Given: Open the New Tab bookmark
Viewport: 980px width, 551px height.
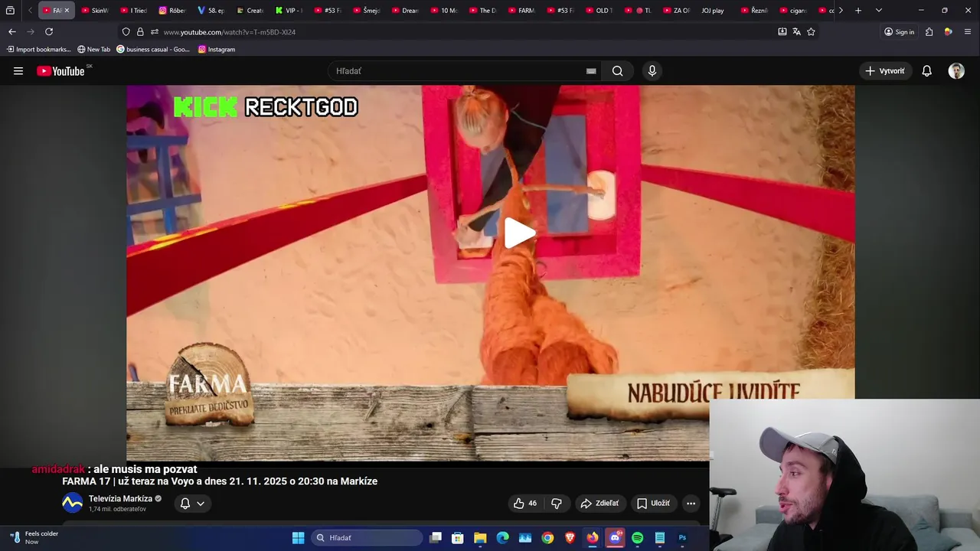Looking at the screenshot, I should pyautogui.click(x=93, y=49).
